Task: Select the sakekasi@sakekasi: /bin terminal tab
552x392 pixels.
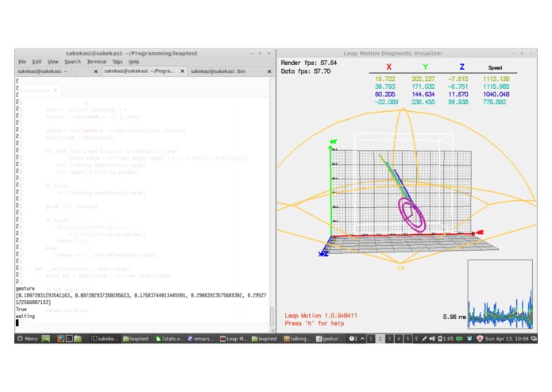Action: (231, 71)
